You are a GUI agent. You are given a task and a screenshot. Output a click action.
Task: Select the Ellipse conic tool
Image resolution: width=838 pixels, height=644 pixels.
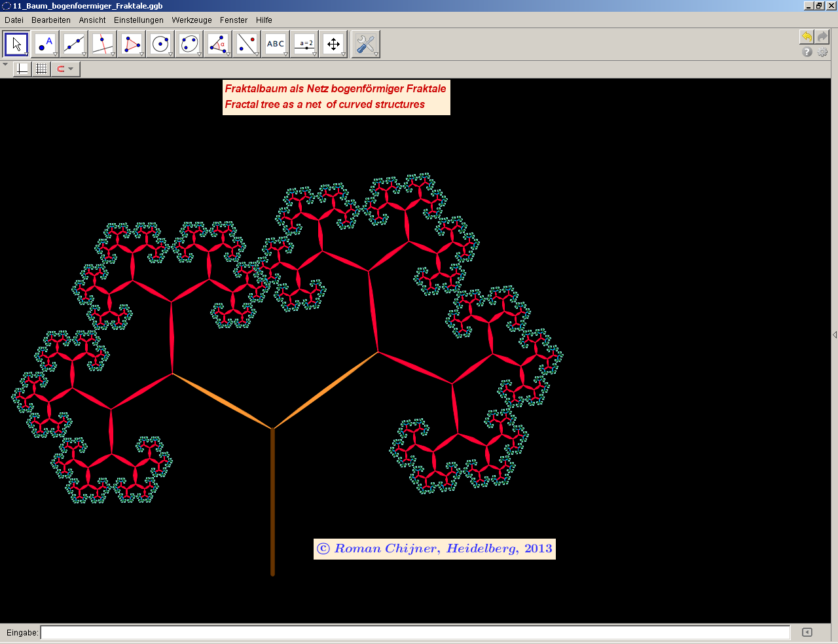point(189,45)
